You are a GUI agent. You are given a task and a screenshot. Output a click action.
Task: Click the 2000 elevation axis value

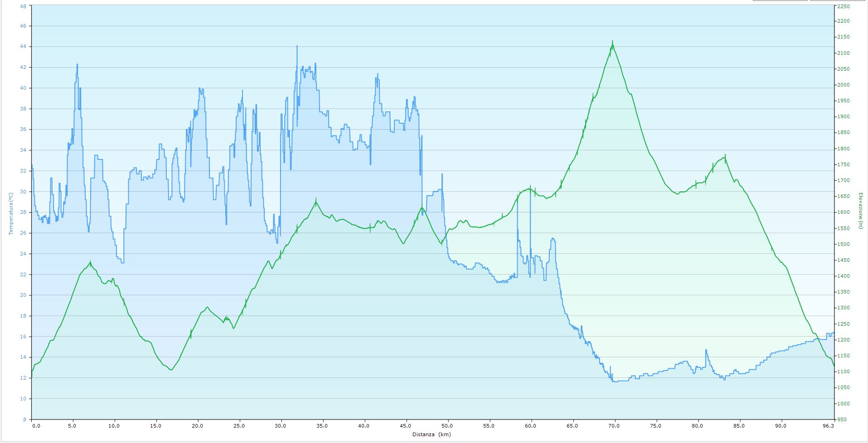coord(844,85)
